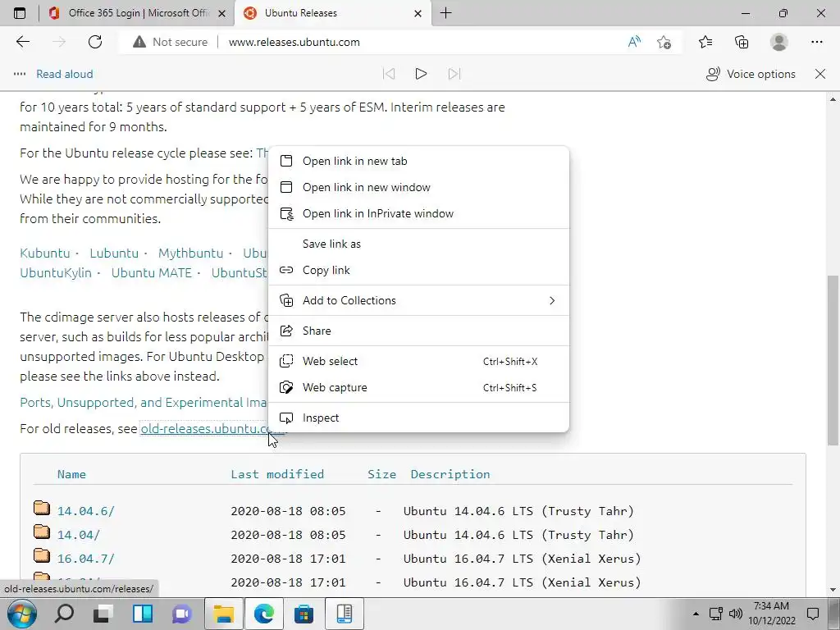The width and height of the screenshot is (840, 630).
Task: Click the Microsoft Edge taskbar icon
Action: click(263, 614)
